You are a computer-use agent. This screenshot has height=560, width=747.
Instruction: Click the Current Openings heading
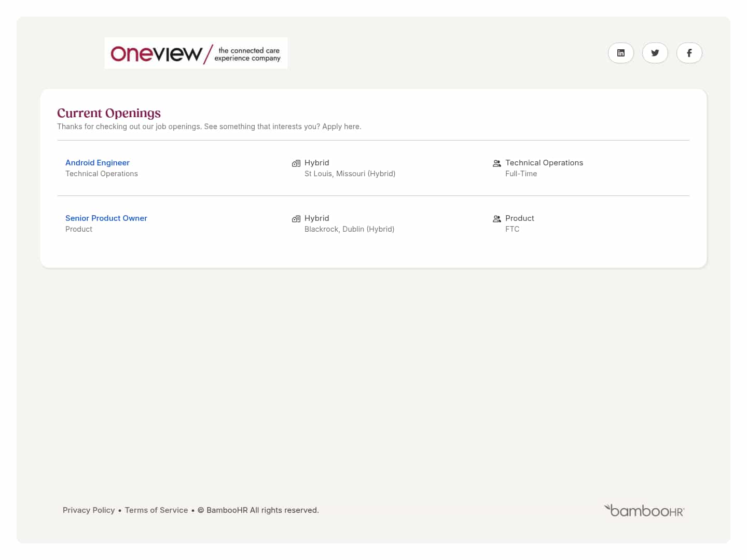tap(109, 113)
